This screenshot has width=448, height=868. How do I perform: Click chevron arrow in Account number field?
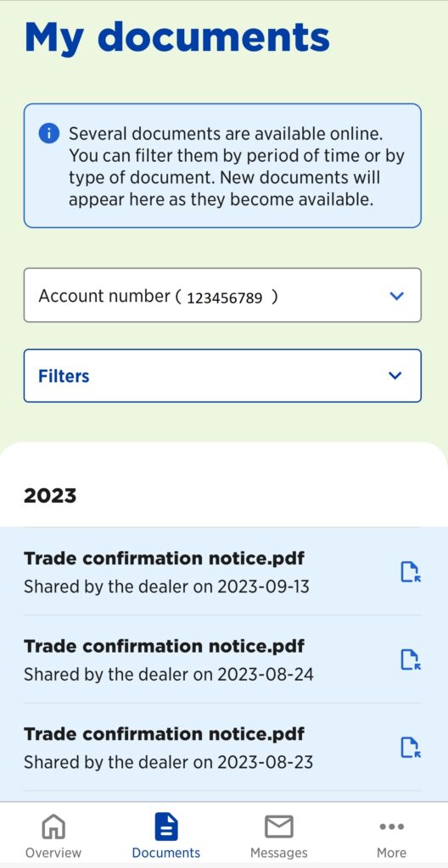point(396,296)
